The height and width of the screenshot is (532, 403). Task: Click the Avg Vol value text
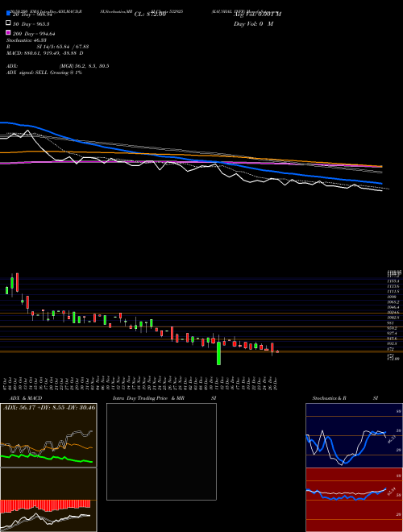point(257,14)
